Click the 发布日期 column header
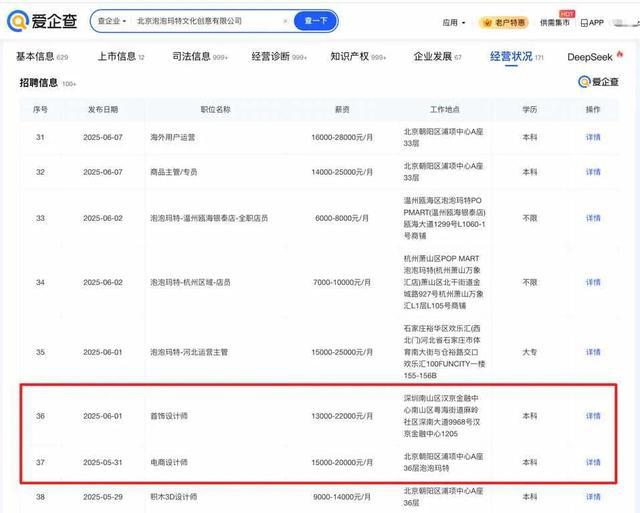640x513 pixels. [x=103, y=109]
